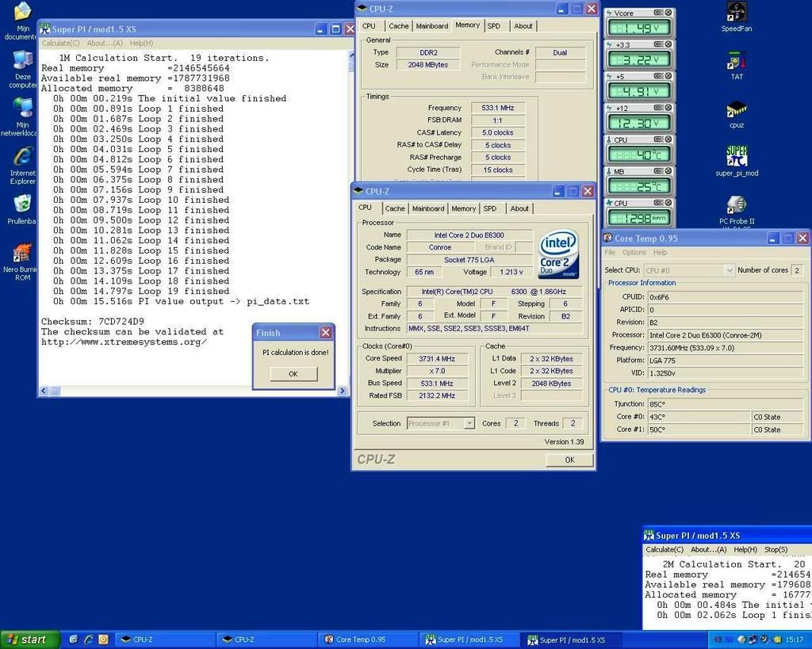Launch super_pi_mod from the desktop
Viewport: 812px width, 649px height.
(x=736, y=157)
